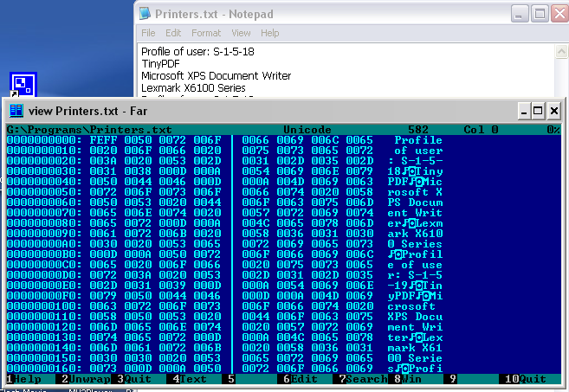Open the File menu in Notepad

click(148, 33)
